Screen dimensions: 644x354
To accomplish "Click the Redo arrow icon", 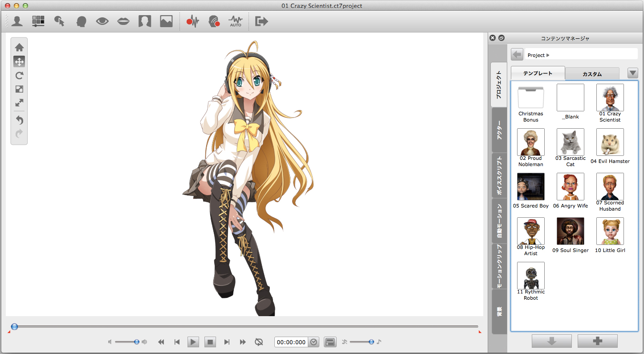I will pos(19,133).
